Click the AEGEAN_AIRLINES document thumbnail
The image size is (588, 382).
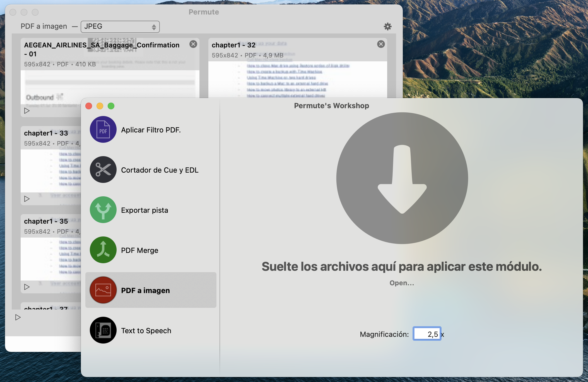(x=110, y=87)
